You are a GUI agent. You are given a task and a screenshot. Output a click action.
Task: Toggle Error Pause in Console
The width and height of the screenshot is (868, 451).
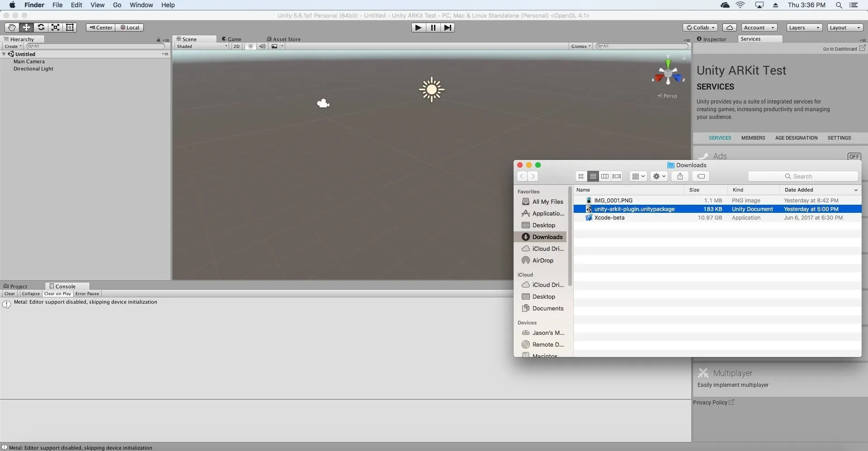pos(87,294)
